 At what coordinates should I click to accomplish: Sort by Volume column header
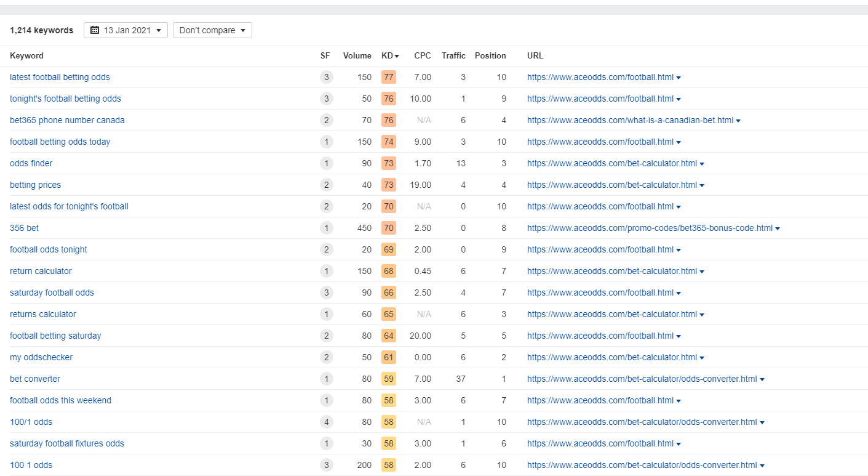(x=357, y=55)
